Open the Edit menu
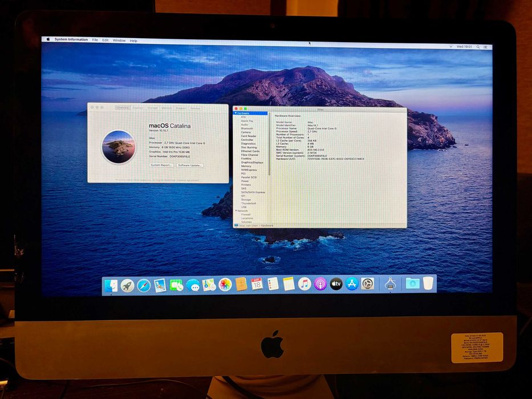Screen dimensions: 532x399 105,40
